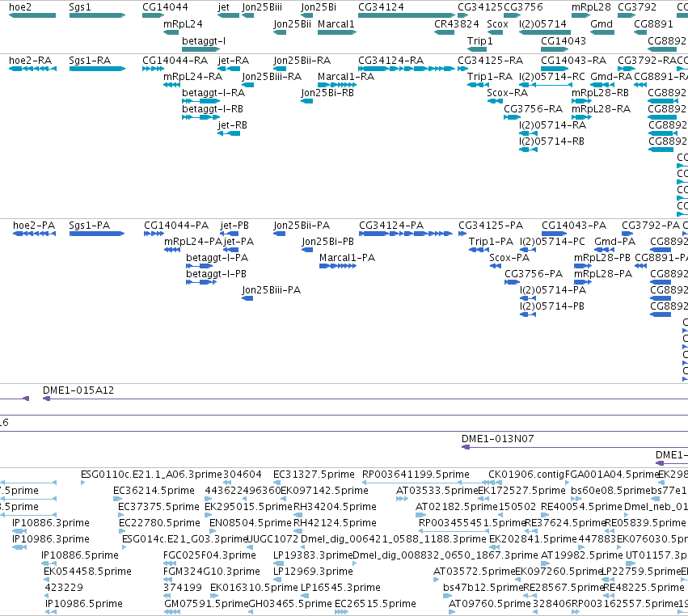Select the RP003641199.5prime EST label
This screenshot has width=688, height=616.
416,475
